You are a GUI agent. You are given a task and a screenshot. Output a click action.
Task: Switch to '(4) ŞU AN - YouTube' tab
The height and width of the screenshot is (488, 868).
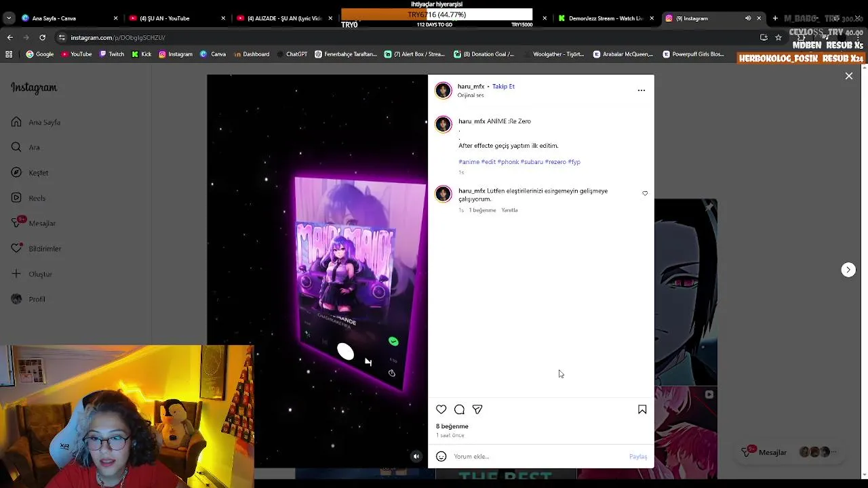pyautogui.click(x=176, y=18)
